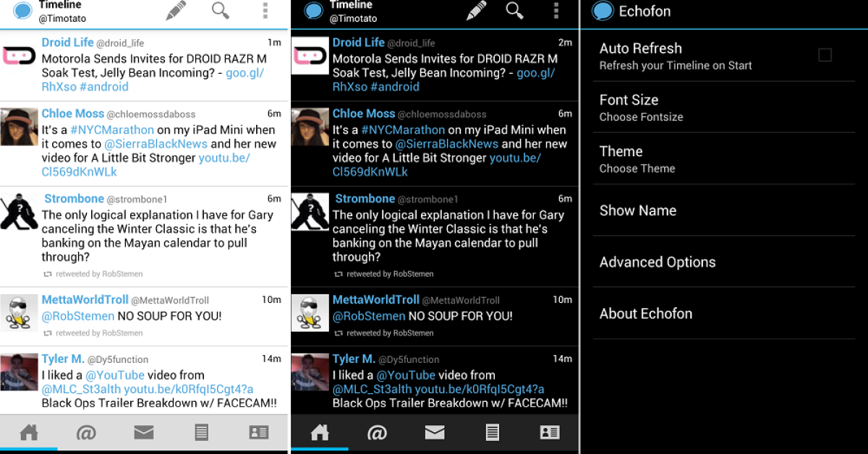Tap the search magnifier in dark theme
This screenshot has width=868, height=454.
pyautogui.click(x=514, y=10)
